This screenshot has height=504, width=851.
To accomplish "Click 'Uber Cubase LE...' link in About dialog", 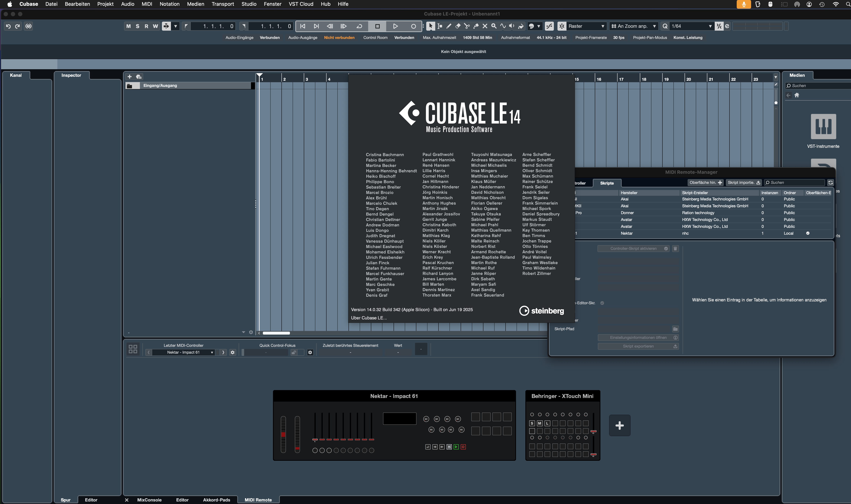I will tap(369, 318).
